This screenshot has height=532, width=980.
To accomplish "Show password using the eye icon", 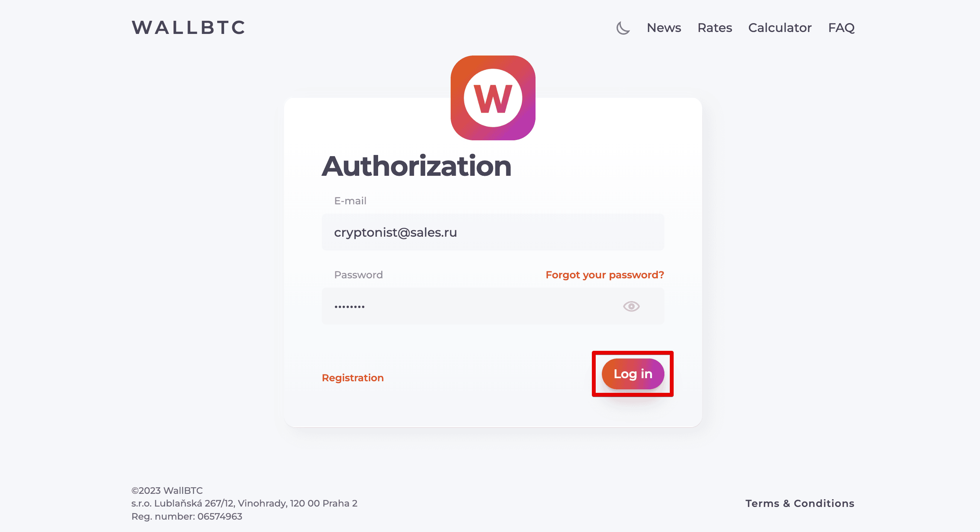I will click(x=631, y=306).
